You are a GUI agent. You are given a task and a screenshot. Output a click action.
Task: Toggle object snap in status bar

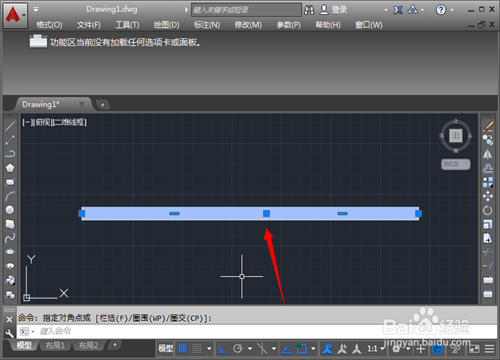(302, 349)
